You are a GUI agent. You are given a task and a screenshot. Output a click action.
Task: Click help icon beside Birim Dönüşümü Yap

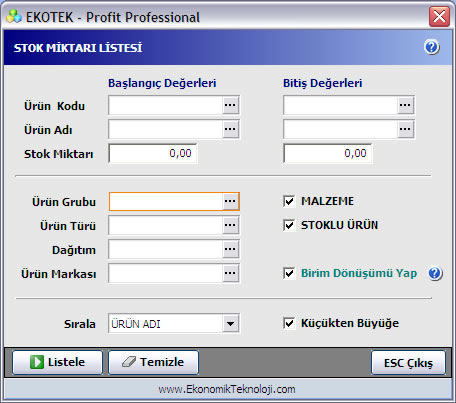point(435,274)
